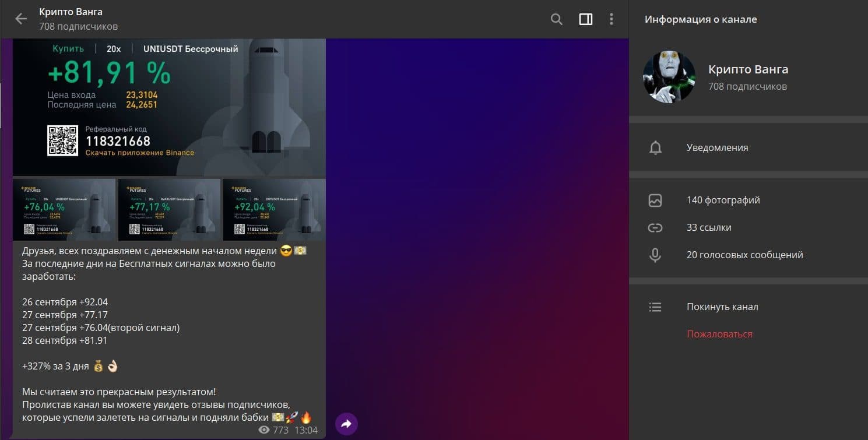
Task: Click the 13:04 message timestamp
Action: (306, 430)
